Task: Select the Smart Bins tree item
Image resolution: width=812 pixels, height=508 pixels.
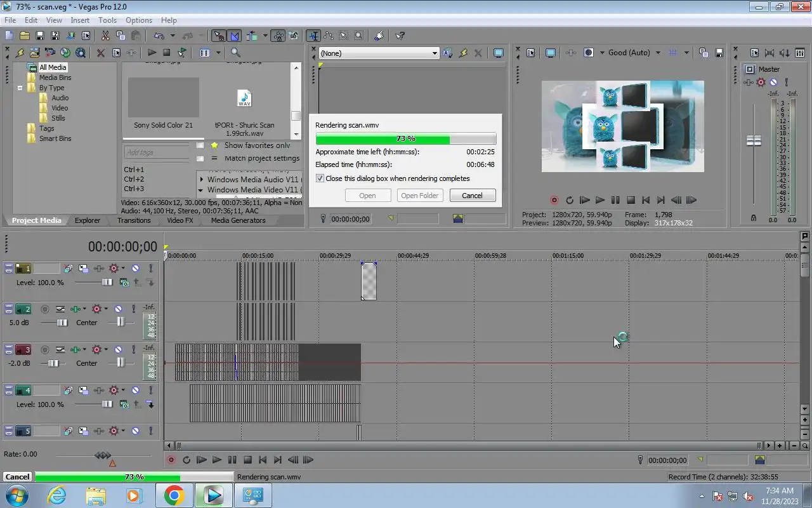Action: pos(55,138)
